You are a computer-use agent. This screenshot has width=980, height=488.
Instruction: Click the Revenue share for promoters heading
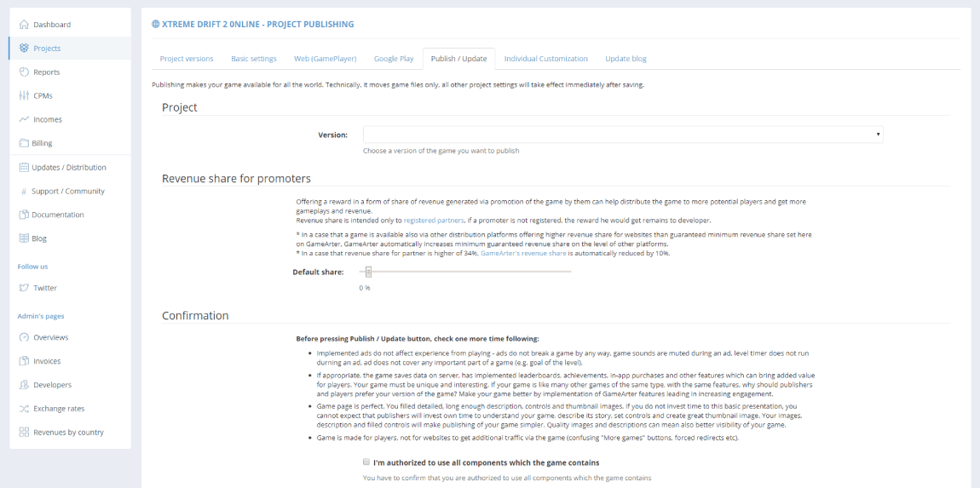[x=236, y=179]
